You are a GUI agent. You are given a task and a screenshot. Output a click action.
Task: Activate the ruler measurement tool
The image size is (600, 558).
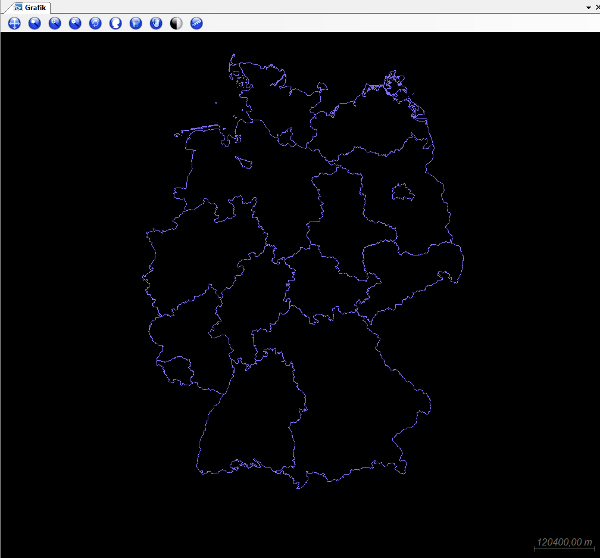point(197,23)
